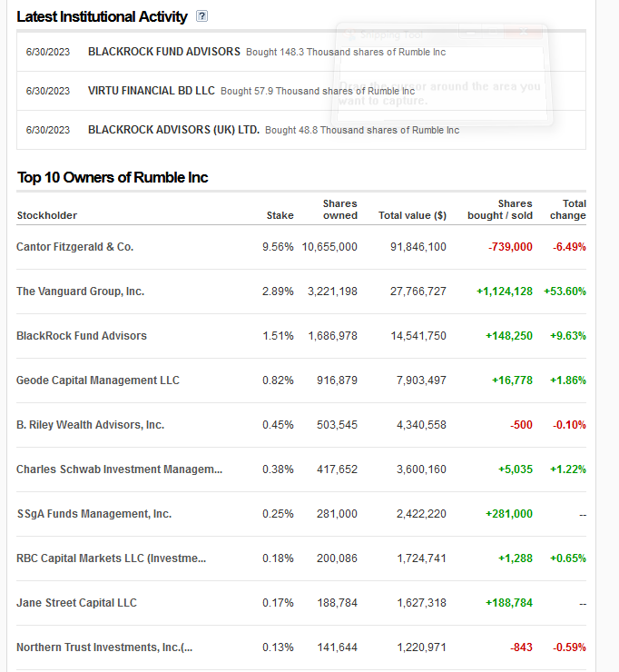Click Jane Street total value 1,627,318
Image resolution: width=619 pixels, height=672 pixels.
coord(421,603)
